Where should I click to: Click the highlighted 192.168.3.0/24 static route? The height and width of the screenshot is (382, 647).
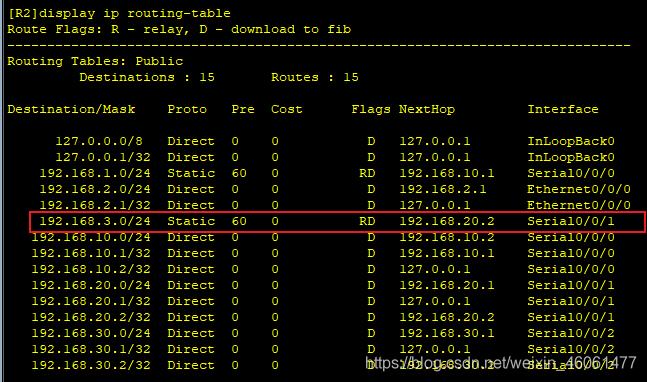pyautogui.click(x=337, y=222)
